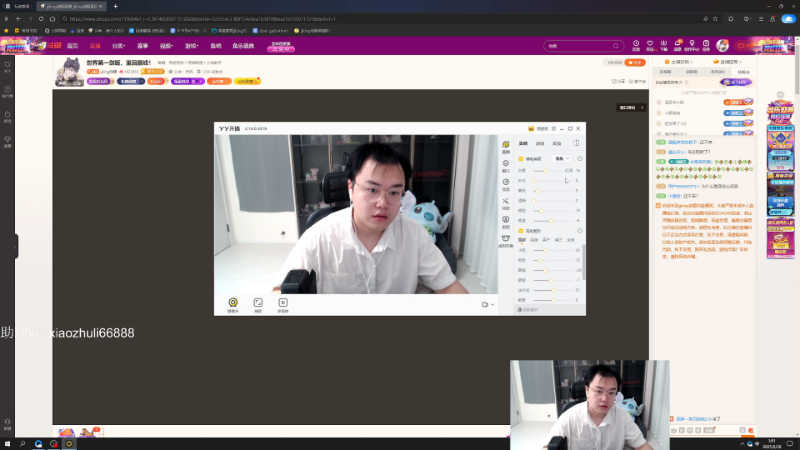The height and width of the screenshot is (450, 800).
Task: Open the Douyu user avatar in header
Action: pyautogui.click(x=722, y=45)
